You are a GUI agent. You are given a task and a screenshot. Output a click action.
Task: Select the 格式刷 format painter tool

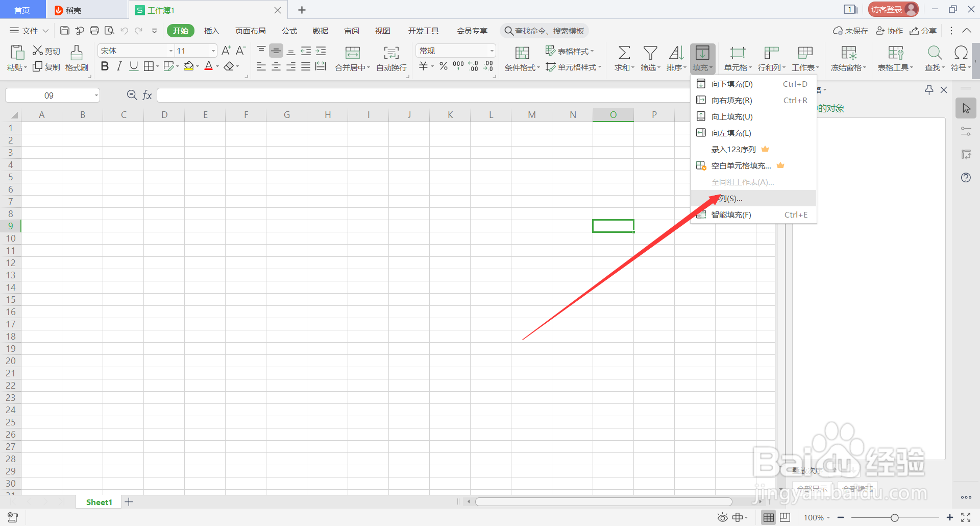pyautogui.click(x=76, y=58)
